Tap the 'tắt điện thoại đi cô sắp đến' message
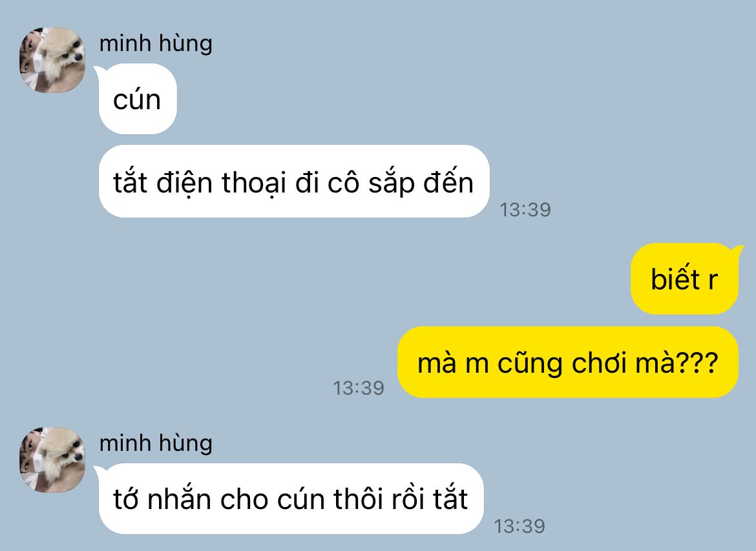Image resolution: width=756 pixels, height=551 pixels. [x=293, y=182]
